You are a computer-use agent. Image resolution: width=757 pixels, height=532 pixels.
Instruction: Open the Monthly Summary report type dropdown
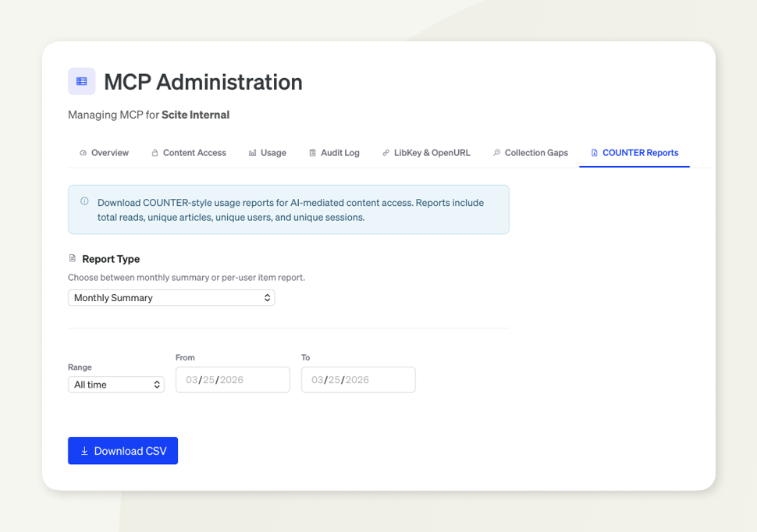pyautogui.click(x=171, y=298)
